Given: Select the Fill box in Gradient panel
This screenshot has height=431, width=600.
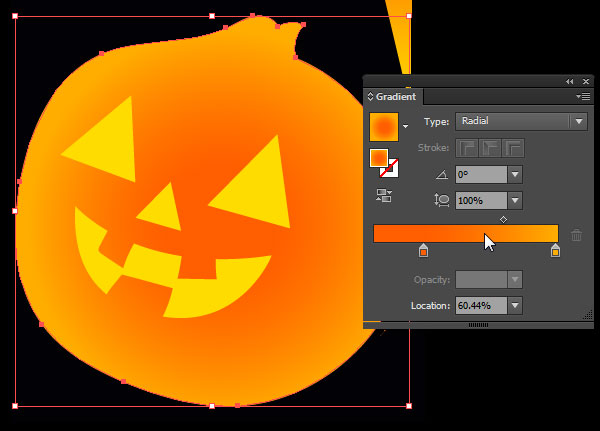Looking at the screenshot, I should coord(379,158).
